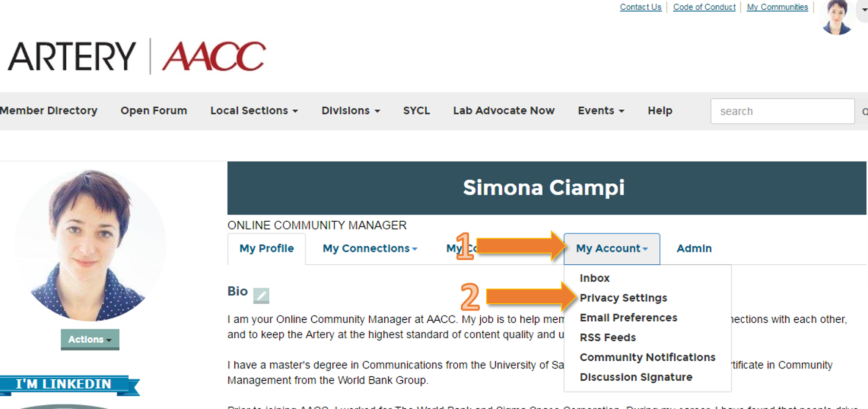Click the Contact Us link

[640, 7]
